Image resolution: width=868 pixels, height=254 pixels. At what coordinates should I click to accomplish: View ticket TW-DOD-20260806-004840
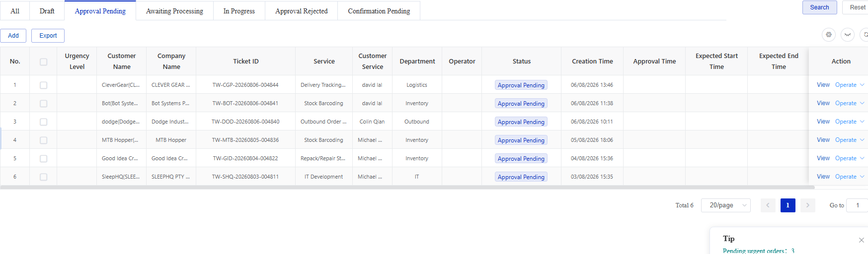click(823, 122)
